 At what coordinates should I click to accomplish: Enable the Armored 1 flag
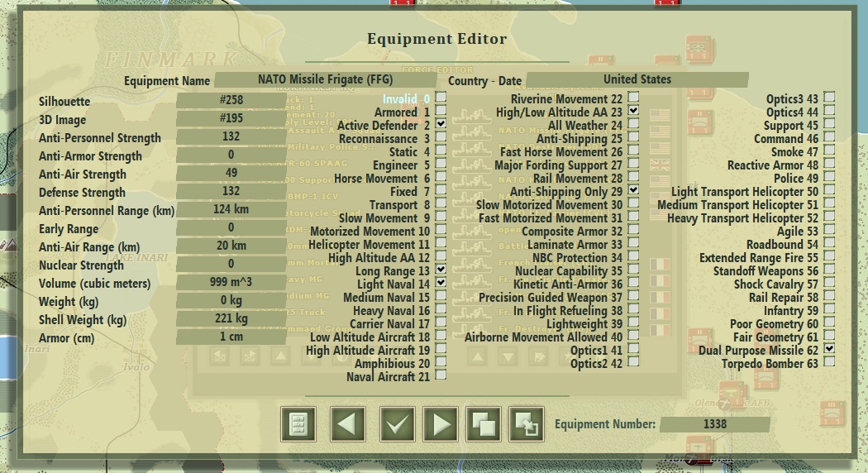click(441, 110)
